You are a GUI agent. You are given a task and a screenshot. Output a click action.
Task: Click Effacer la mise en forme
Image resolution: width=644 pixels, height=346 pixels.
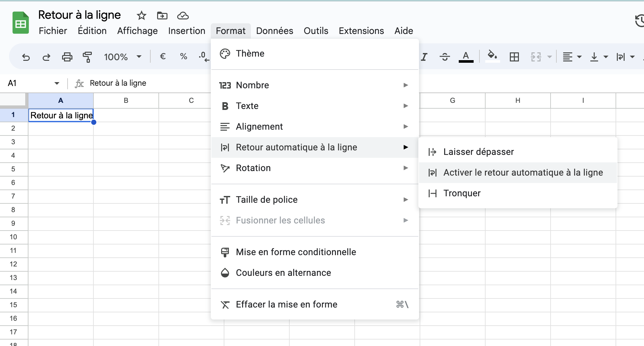(x=286, y=304)
